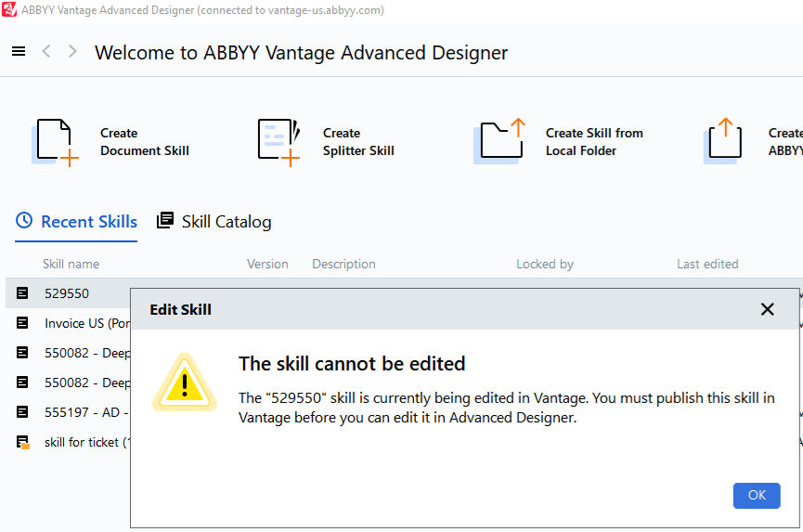Image resolution: width=803 pixels, height=532 pixels.
Task: Click the upload-arrow create skill icon at right
Action: pyautogui.click(x=722, y=140)
